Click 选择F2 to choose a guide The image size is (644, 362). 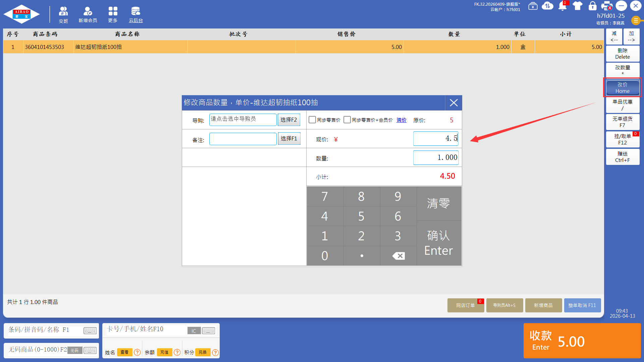click(x=288, y=120)
